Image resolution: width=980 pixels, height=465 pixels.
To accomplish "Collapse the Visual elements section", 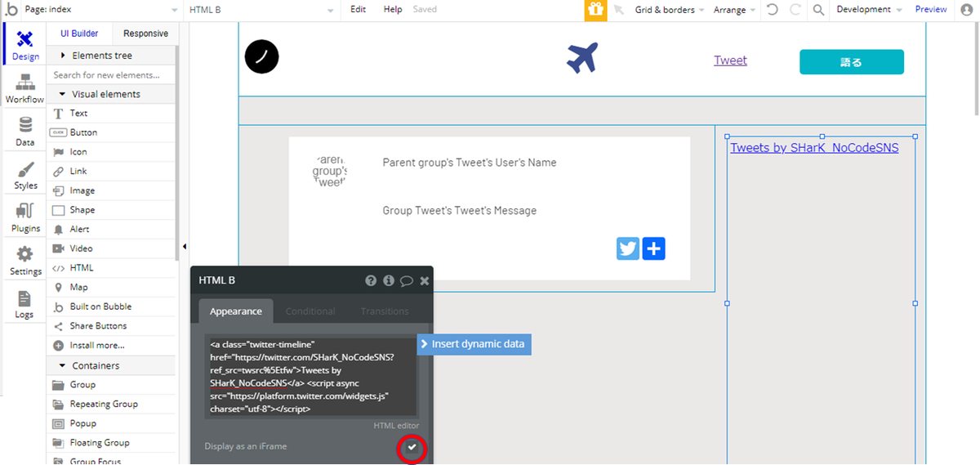I will 111,94.
